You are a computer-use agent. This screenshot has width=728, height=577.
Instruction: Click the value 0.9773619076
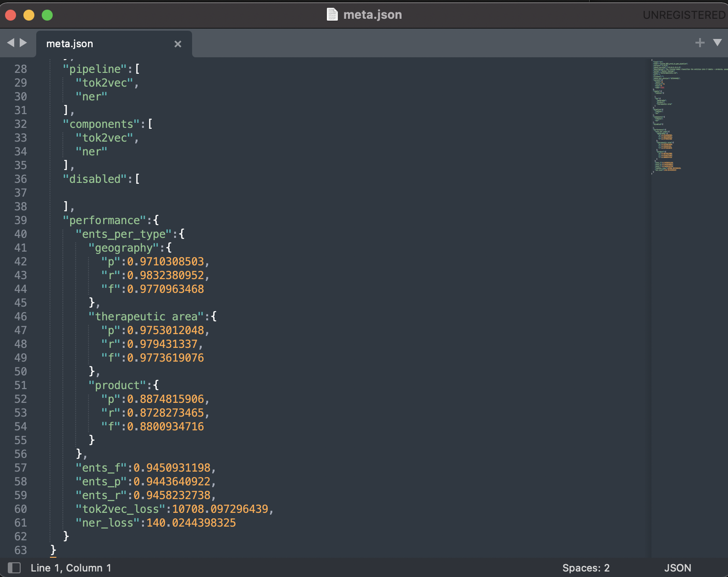(x=165, y=358)
